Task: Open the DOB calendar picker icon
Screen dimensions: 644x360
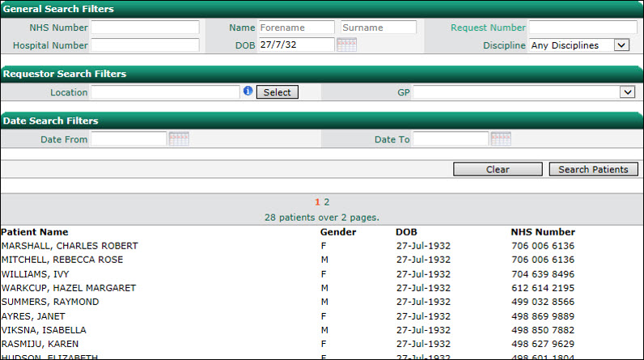Action: (x=346, y=44)
